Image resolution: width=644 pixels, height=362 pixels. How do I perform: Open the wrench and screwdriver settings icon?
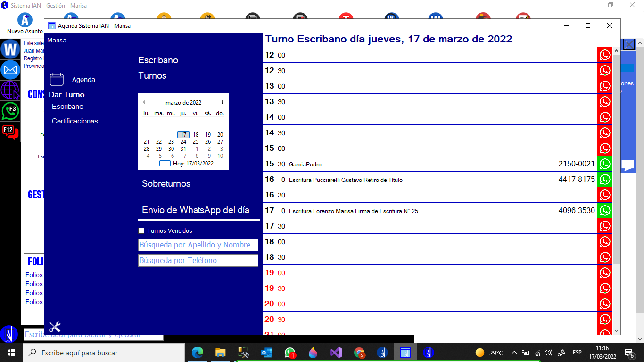[x=55, y=327]
